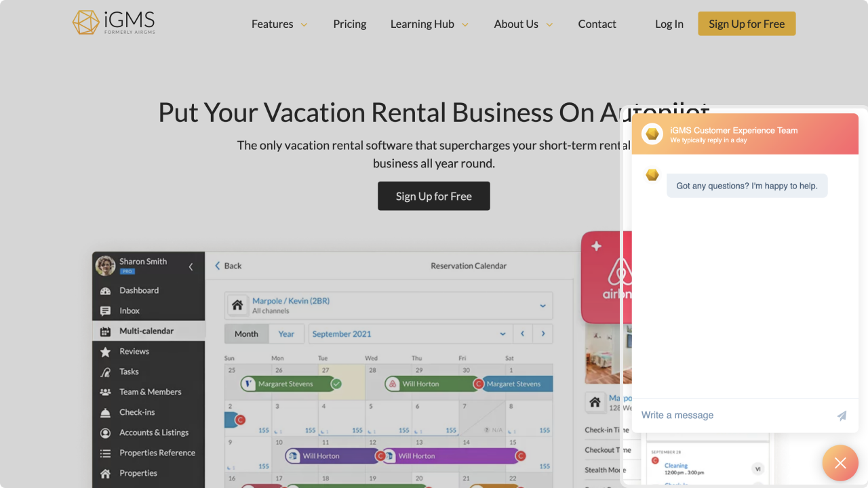This screenshot has width=868, height=488.
Task: Switch calendar to Month view
Action: coord(246,334)
